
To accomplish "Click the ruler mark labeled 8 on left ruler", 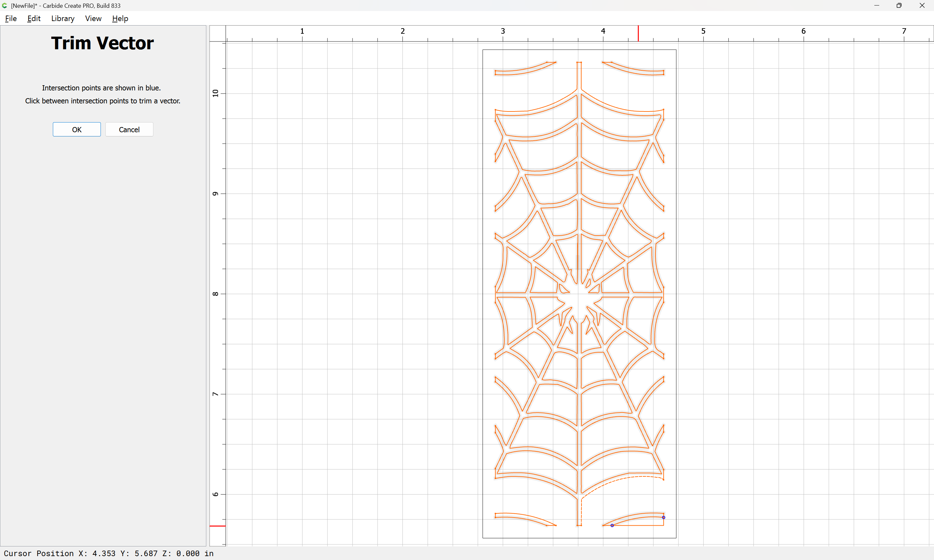I will [x=216, y=294].
